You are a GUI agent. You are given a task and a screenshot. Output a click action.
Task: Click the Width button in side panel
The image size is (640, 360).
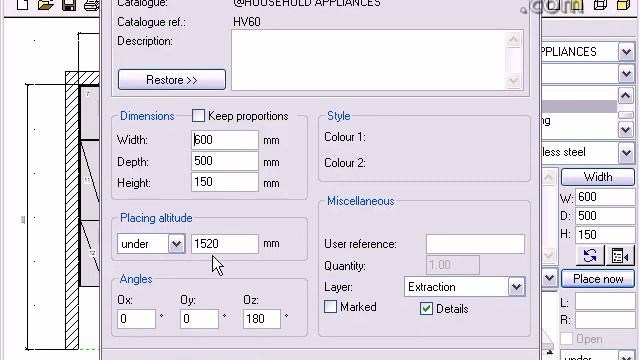(x=598, y=177)
